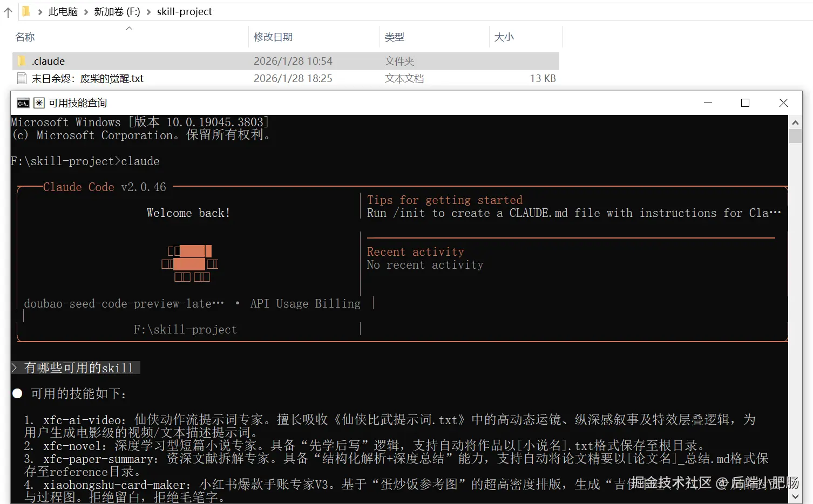
Task: Select the .claude folder icon
Action: pyautogui.click(x=22, y=61)
